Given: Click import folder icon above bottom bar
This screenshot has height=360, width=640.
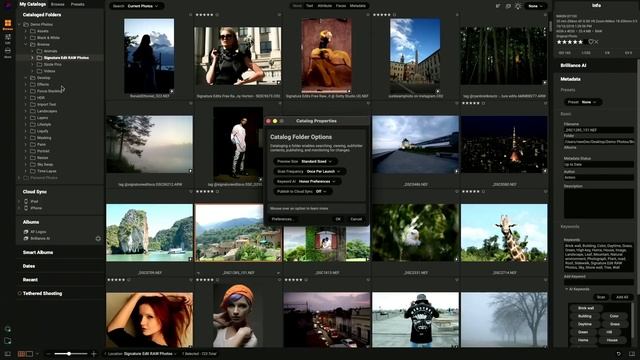Looking at the screenshot, I should [x=7, y=340].
